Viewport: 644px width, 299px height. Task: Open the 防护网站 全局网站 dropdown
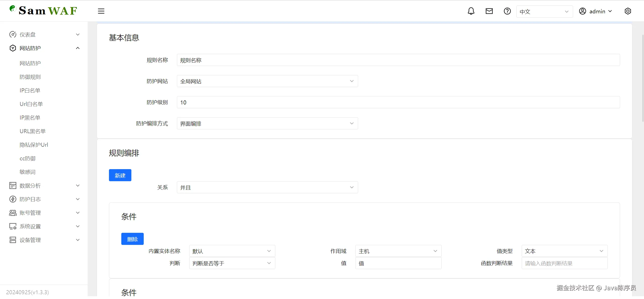(267, 81)
